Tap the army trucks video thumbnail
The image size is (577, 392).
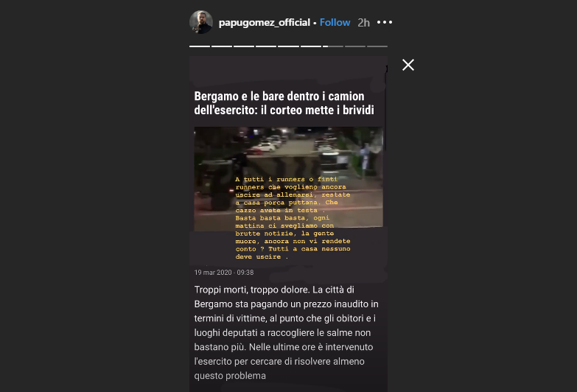pyautogui.click(x=289, y=179)
